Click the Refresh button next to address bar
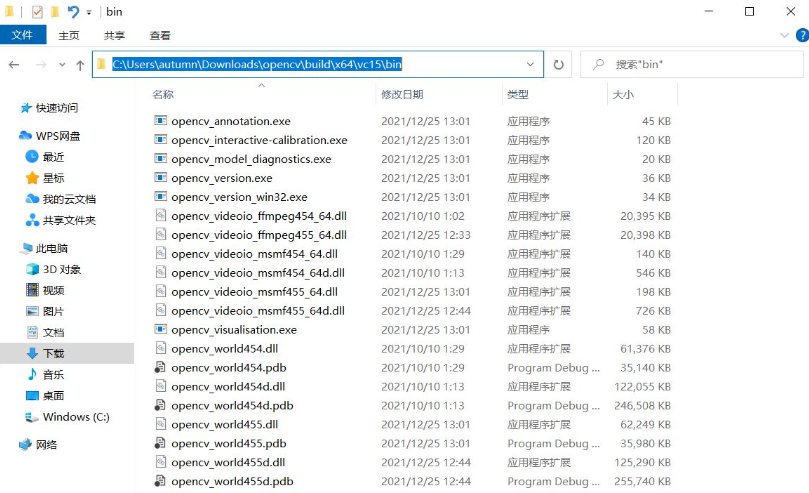This screenshot has height=493, width=809. coord(559,65)
